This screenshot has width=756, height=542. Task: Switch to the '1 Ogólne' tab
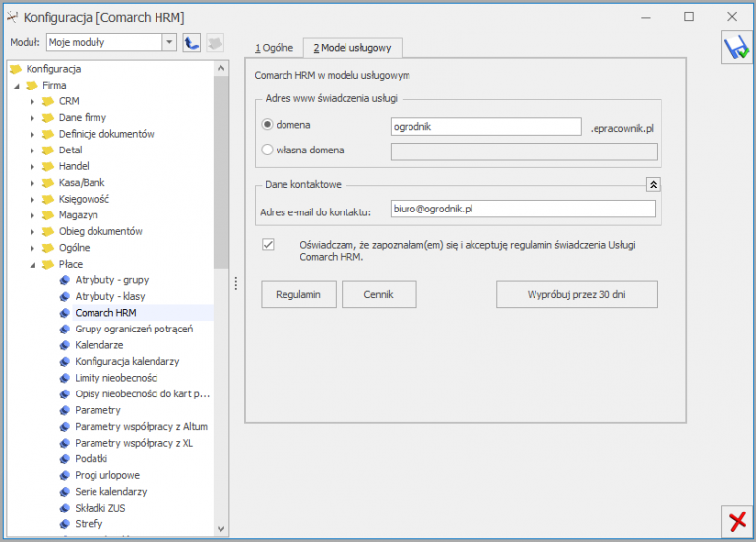point(274,48)
